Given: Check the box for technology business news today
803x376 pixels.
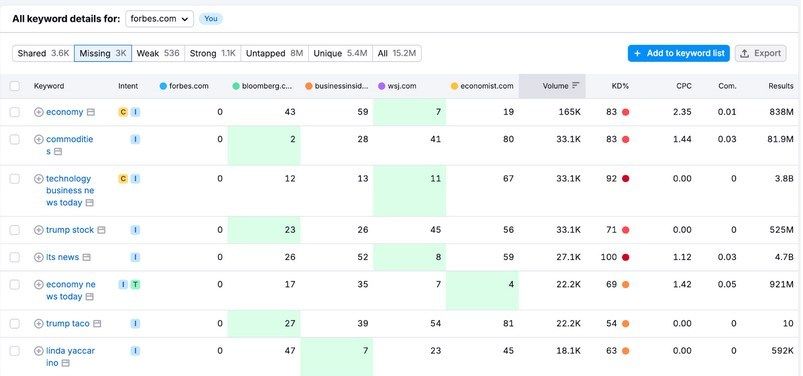Looking at the screenshot, I should pos(15,179).
